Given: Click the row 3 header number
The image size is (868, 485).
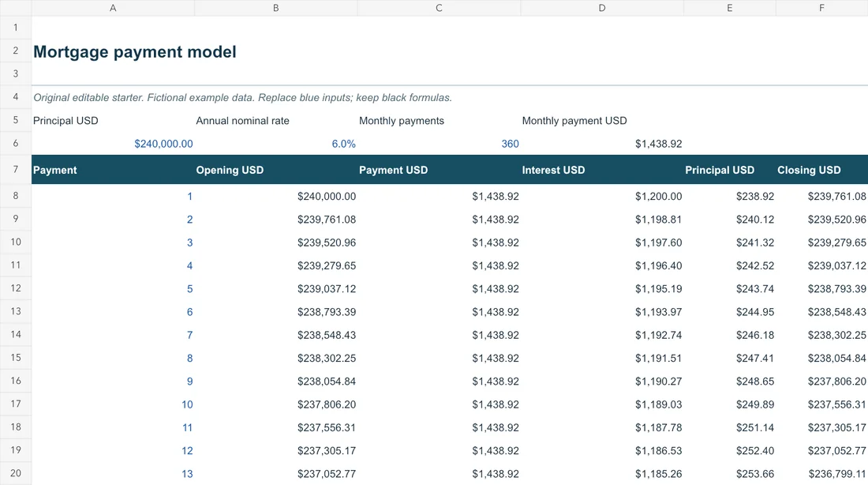Looking at the screenshot, I should tap(16, 73).
